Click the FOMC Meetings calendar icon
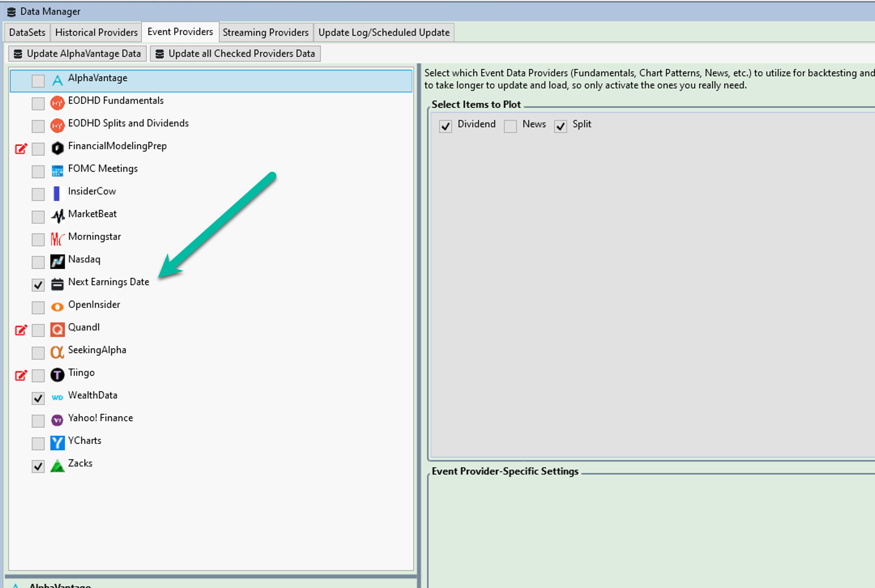The image size is (875, 588). [x=58, y=171]
